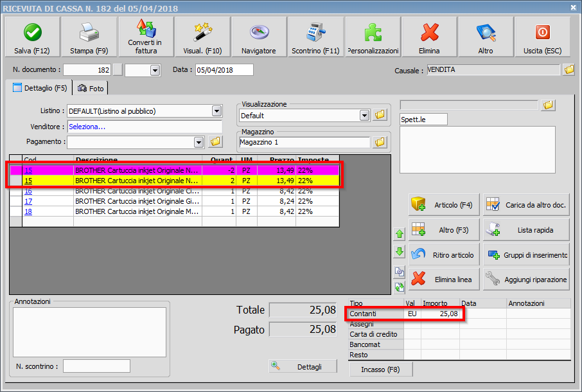The height and width of the screenshot is (392, 582).
Task: Click the Contanti importo cell 25,08
Action: tap(440, 314)
